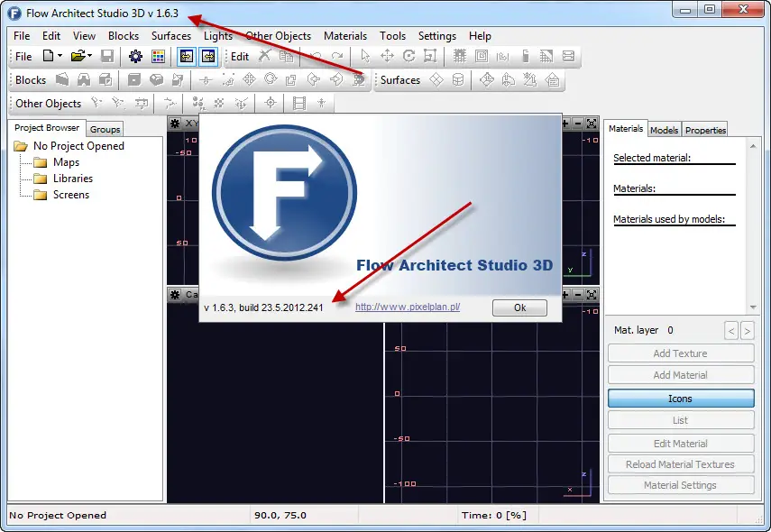Click the Open folder icon in File toolbar
Image resolution: width=771 pixels, height=532 pixels.
coord(78,56)
